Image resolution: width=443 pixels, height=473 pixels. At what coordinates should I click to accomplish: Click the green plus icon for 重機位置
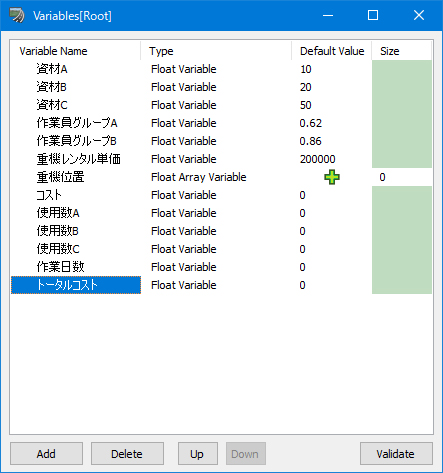coord(332,177)
